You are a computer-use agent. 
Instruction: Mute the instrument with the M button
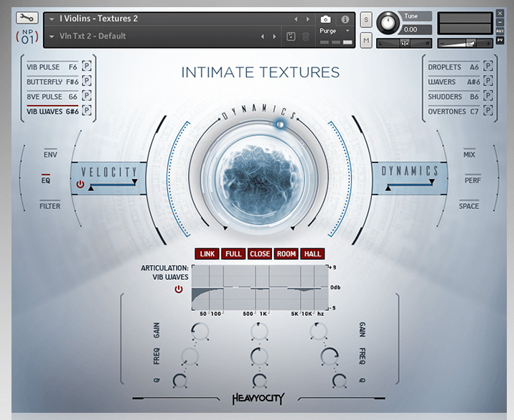point(366,40)
